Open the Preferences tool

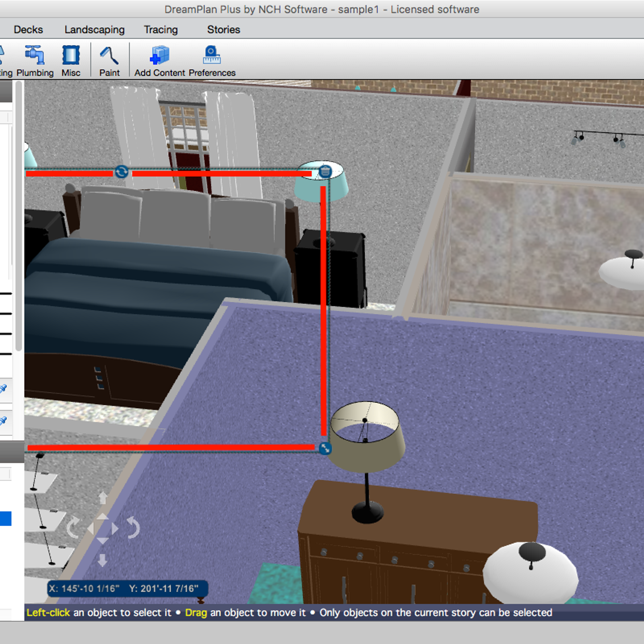click(x=212, y=61)
